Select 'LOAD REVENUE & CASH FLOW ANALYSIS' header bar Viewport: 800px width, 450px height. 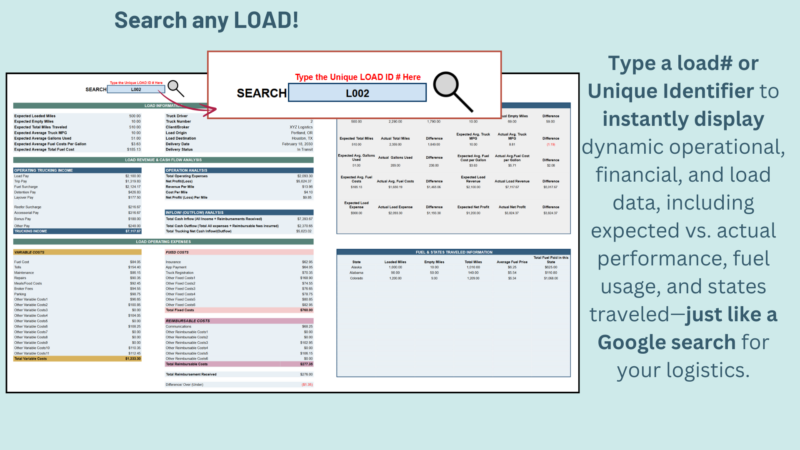tap(163, 160)
